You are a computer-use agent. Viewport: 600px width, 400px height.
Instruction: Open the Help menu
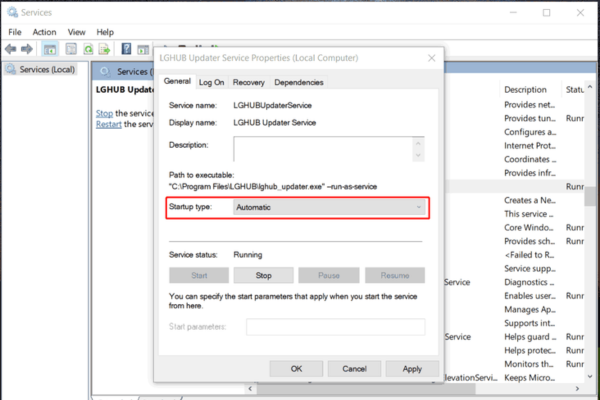(105, 32)
